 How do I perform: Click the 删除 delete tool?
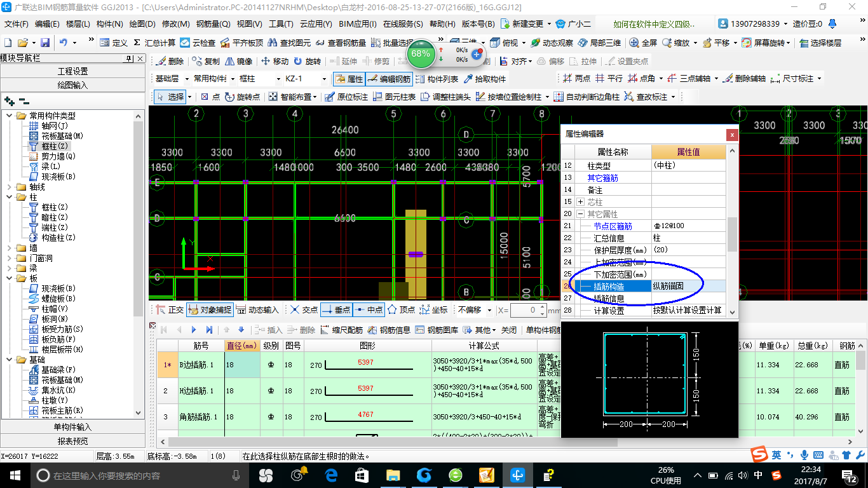(170, 61)
